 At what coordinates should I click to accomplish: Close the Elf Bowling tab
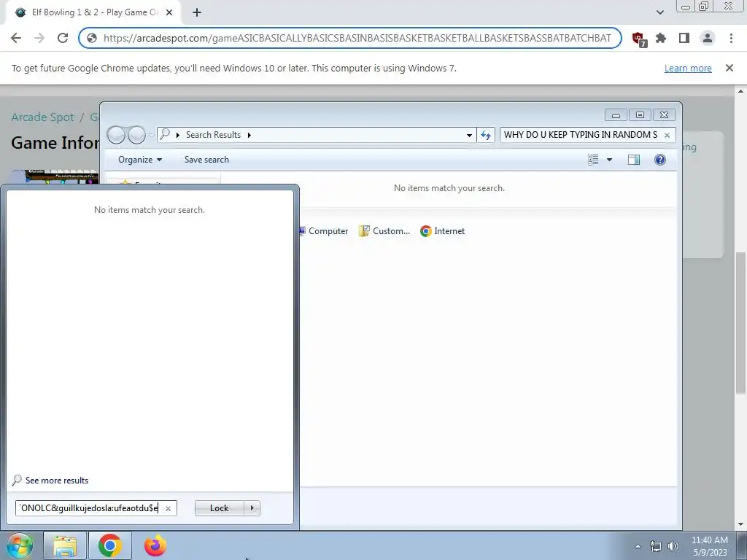(x=169, y=12)
